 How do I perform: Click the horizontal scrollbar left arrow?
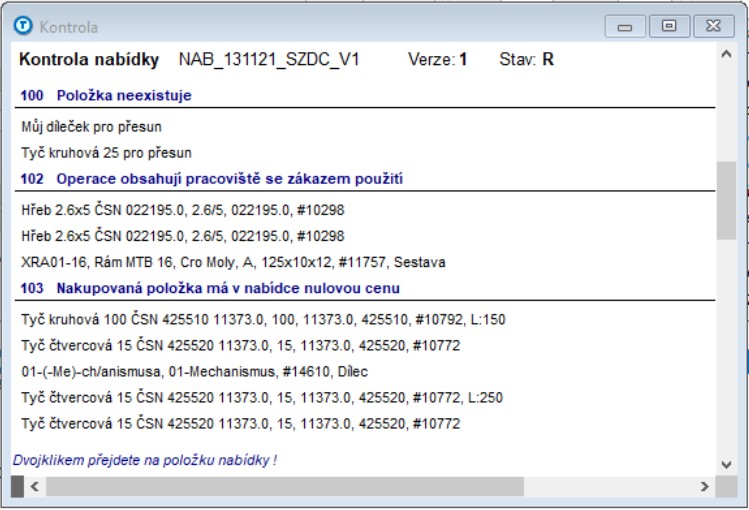[x=32, y=486]
